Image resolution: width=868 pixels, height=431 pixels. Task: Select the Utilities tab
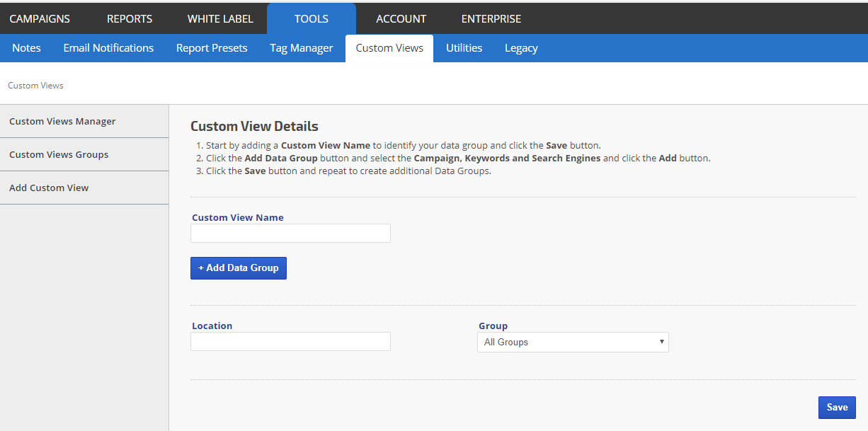coord(464,48)
